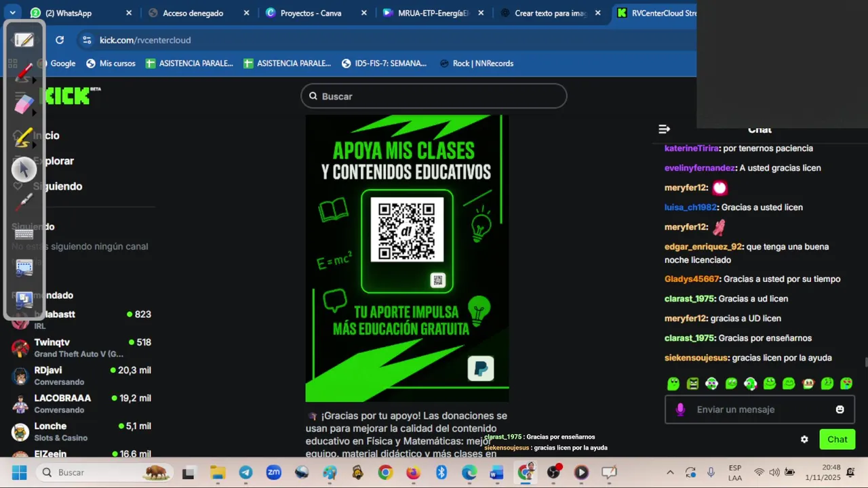Open Firefox from the taskbar
The image size is (868, 488).
click(x=413, y=472)
